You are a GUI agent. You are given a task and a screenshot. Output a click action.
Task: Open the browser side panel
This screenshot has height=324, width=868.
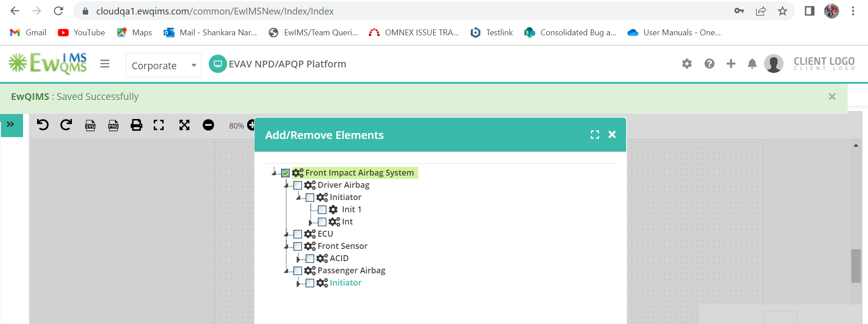(809, 11)
